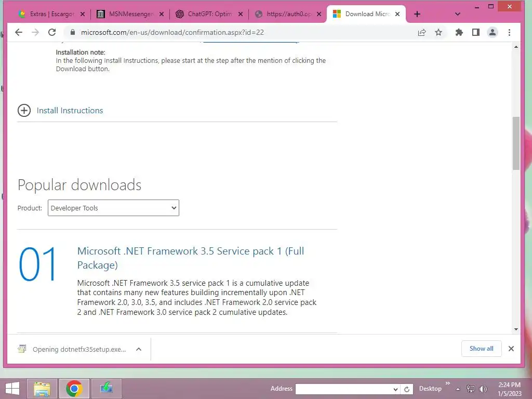
Task: Close the Extras | Escargot tab
Action: pyautogui.click(x=83, y=14)
